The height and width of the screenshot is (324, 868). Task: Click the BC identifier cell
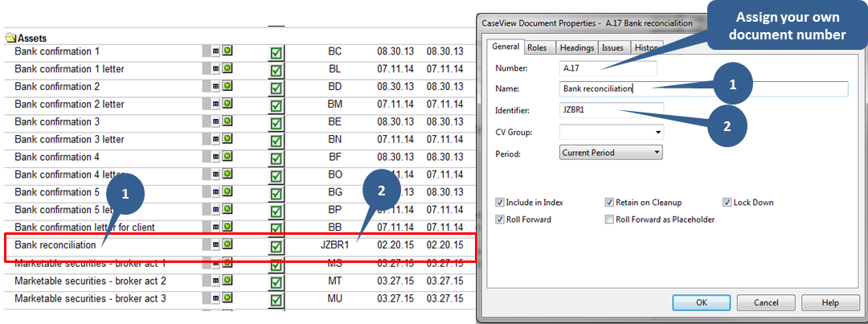click(x=335, y=51)
